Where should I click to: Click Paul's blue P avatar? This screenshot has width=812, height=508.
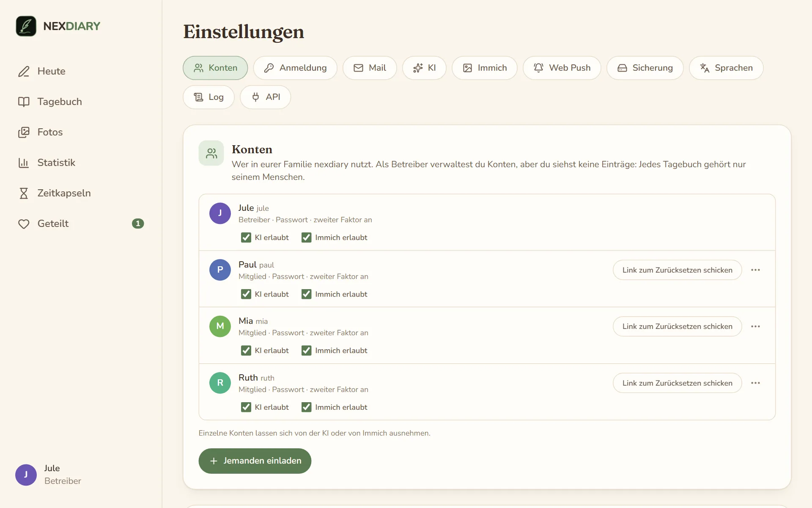coord(220,270)
